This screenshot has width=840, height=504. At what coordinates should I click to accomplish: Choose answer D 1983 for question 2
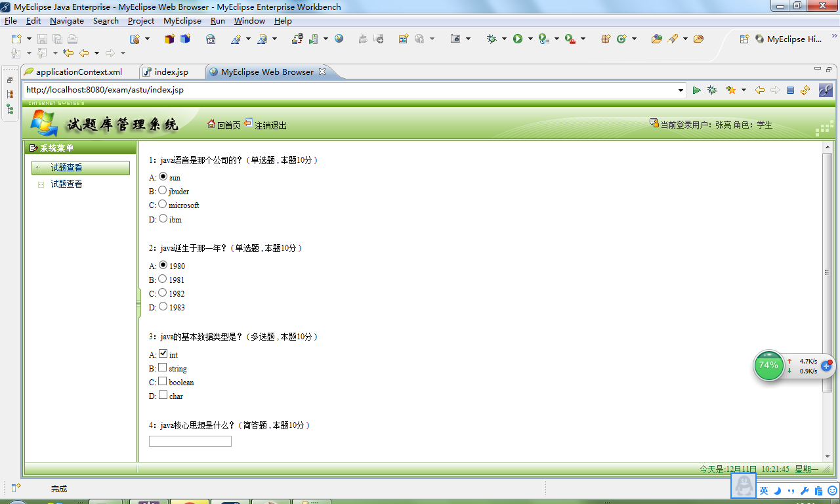[x=161, y=307]
